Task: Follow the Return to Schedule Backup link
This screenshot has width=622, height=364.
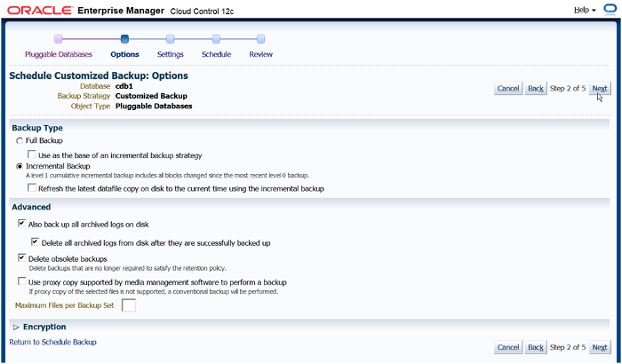Action: [52, 342]
